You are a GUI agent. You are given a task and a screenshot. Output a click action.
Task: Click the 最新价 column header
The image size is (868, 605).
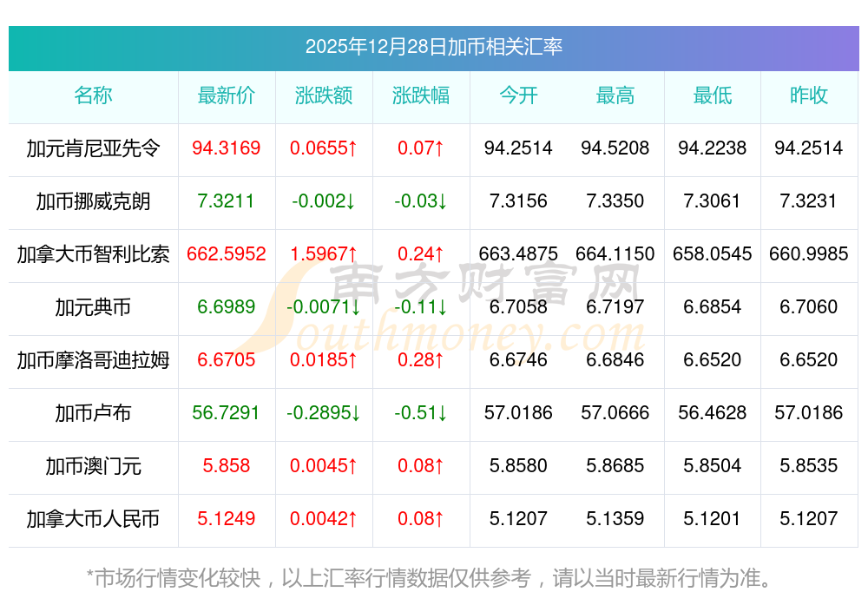[x=227, y=95]
